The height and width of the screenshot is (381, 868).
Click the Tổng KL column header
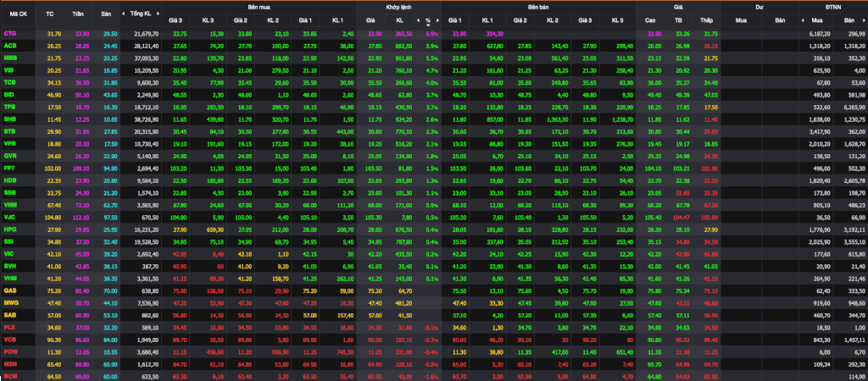141,14
